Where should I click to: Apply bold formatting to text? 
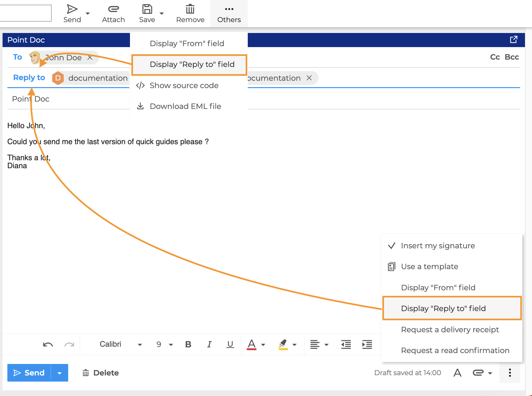click(x=188, y=344)
